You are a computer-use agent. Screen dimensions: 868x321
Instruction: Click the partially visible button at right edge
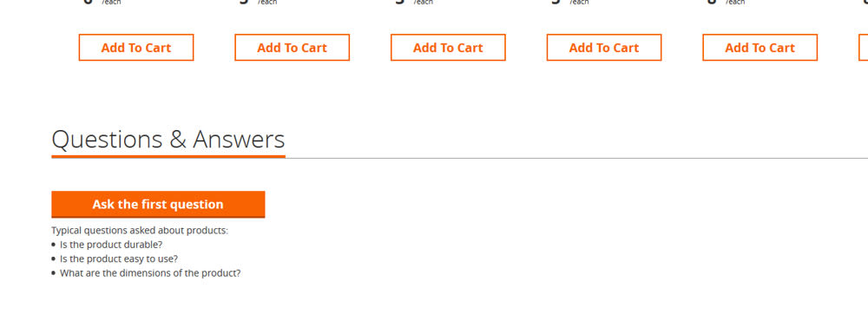click(864, 48)
